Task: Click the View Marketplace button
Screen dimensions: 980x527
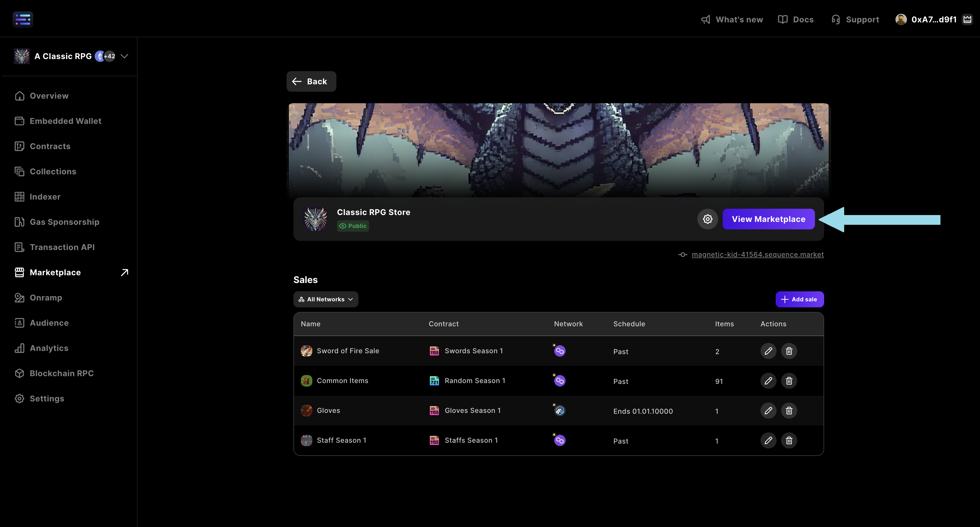Action: click(x=769, y=219)
